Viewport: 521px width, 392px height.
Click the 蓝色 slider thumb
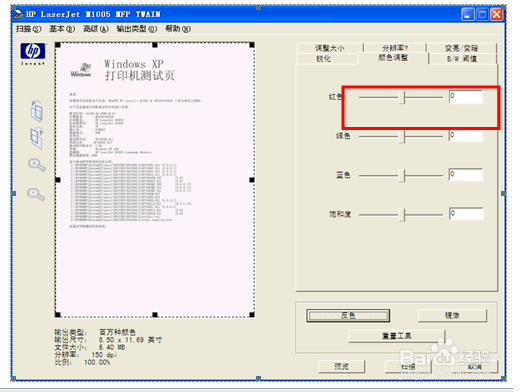(403, 176)
